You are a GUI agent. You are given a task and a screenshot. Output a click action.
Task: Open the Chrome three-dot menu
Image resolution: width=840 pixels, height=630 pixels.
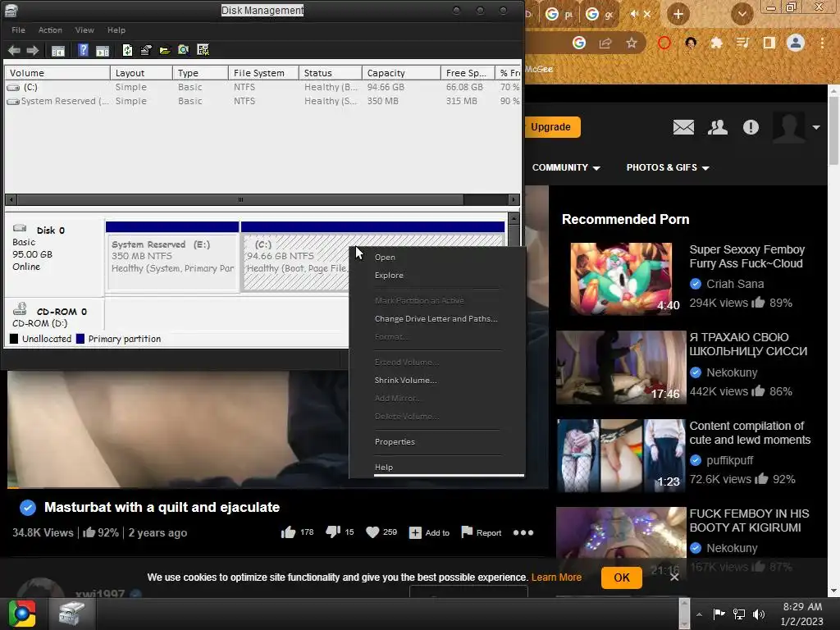tap(822, 43)
